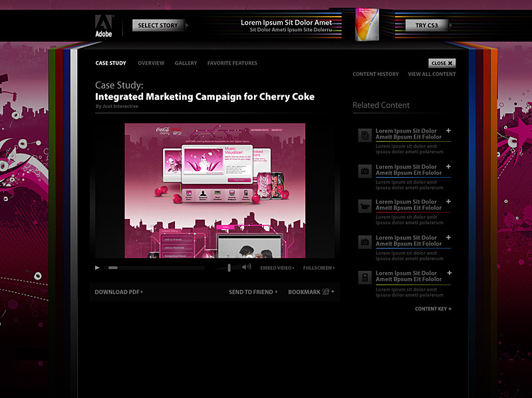532x398 pixels.
Task: Switch to the Overview tab
Action: click(151, 63)
